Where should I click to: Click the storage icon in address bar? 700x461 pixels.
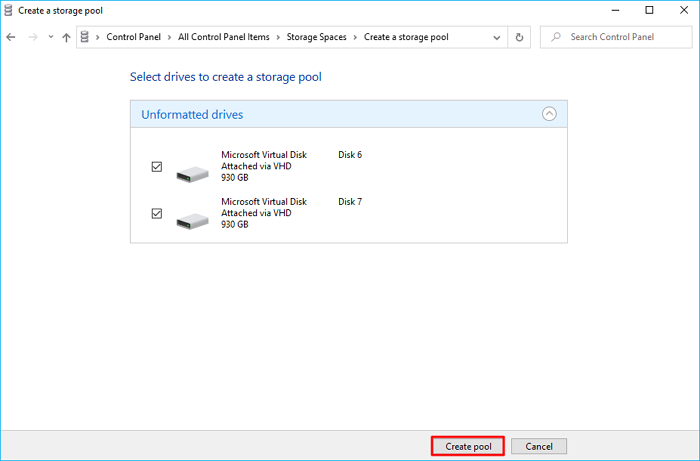pyautogui.click(x=85, y=37)
